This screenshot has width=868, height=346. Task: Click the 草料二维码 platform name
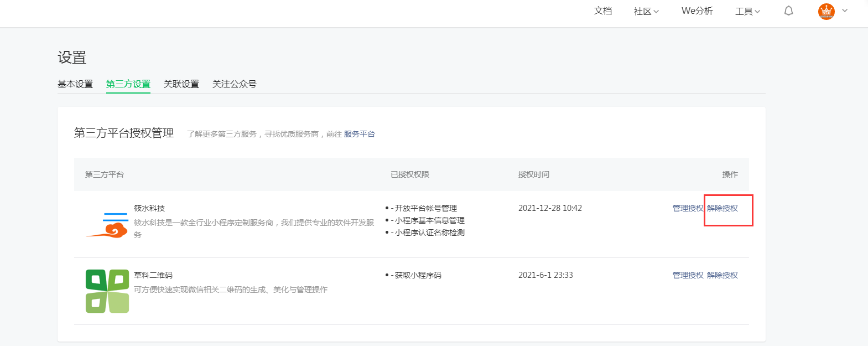(x=153, y=275)
